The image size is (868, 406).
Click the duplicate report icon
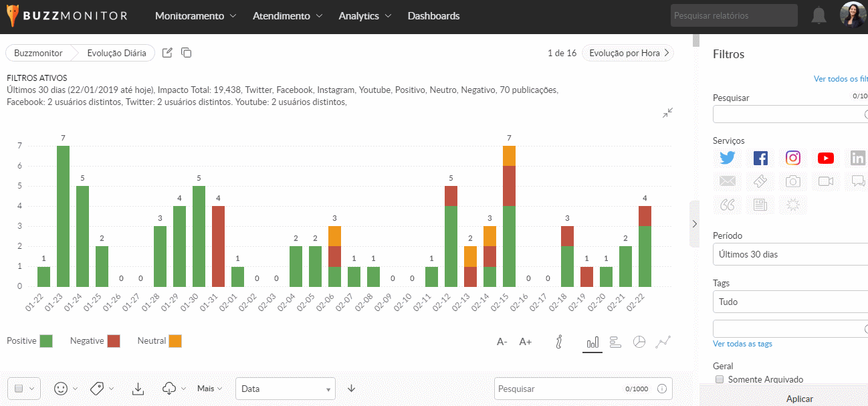click(x=187, y=53)
